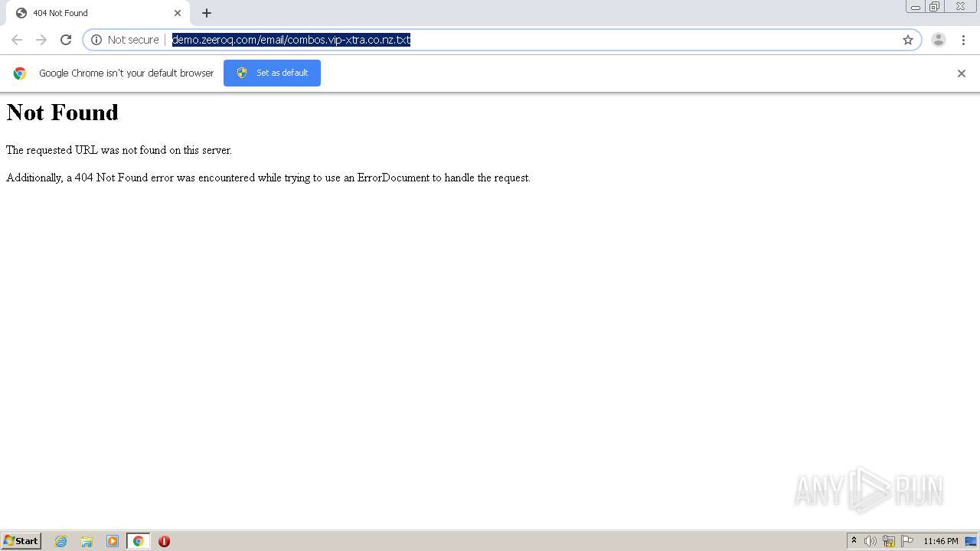Open site information for Not secure
Viewport: 980px width, 551px height.
coord(96,40)
